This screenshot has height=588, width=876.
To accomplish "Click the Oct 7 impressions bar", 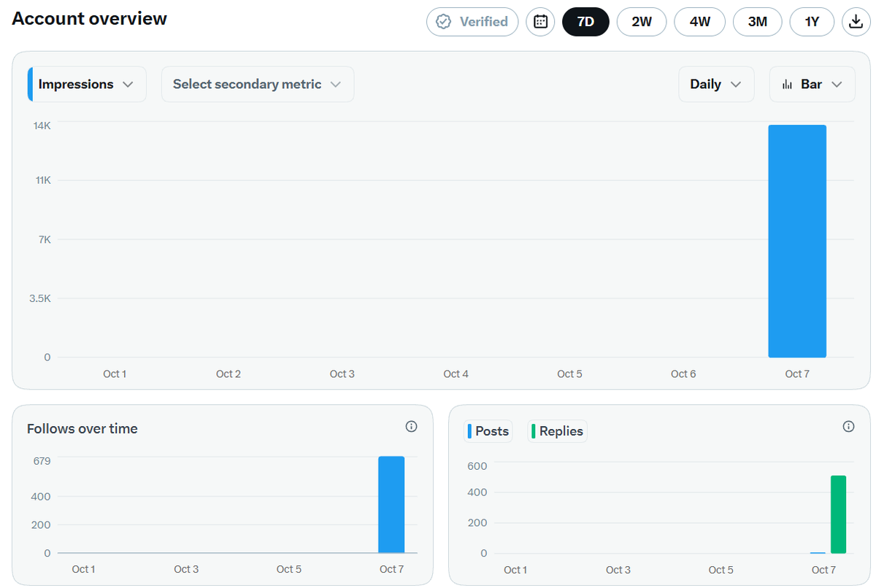I will pyautogui.click(x=797, y=241).
